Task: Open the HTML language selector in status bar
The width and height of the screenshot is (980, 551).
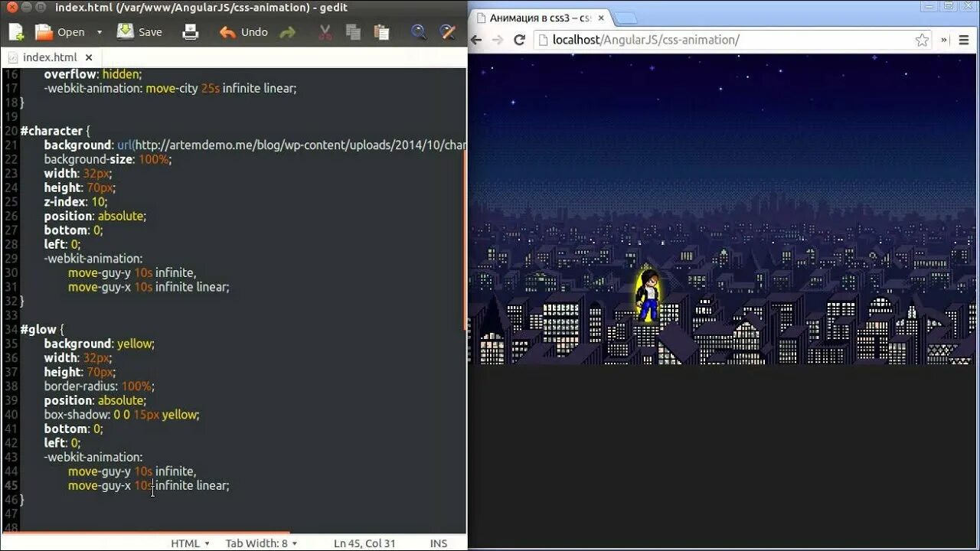Action: tap(190, 543)
